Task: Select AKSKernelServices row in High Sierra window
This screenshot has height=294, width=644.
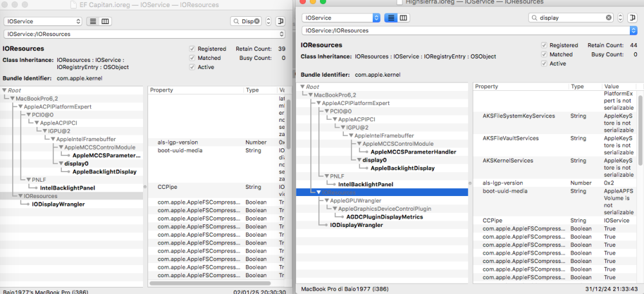Action: (x=555, y=167)
